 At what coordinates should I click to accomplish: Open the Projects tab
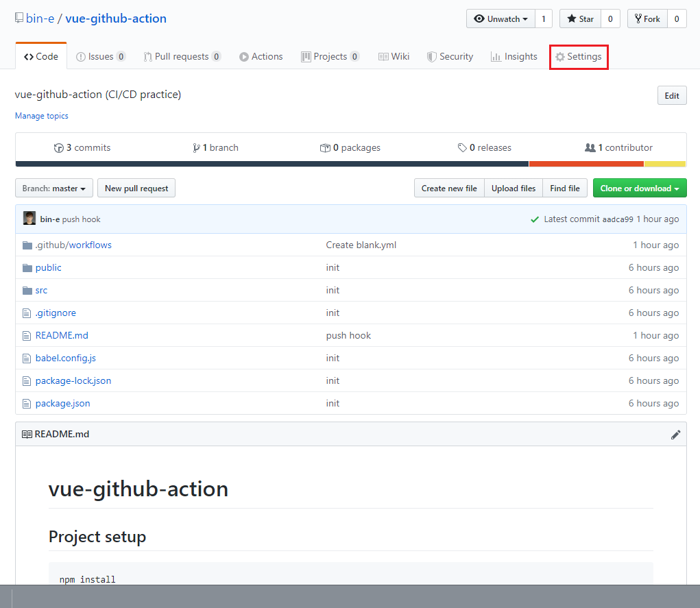pyautogui.click(x=330, y=57)
